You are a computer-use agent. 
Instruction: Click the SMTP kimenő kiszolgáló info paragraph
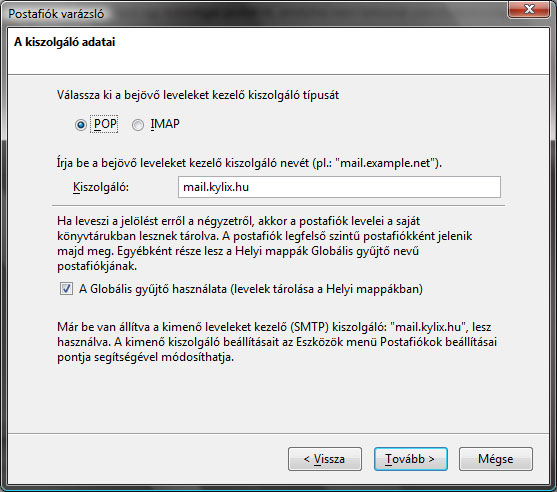pyautogui.click(x=277, y=342)
